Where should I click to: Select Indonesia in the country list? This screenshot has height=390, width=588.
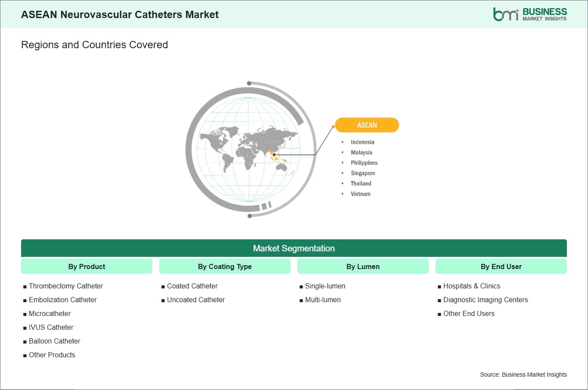click(362, 142)
